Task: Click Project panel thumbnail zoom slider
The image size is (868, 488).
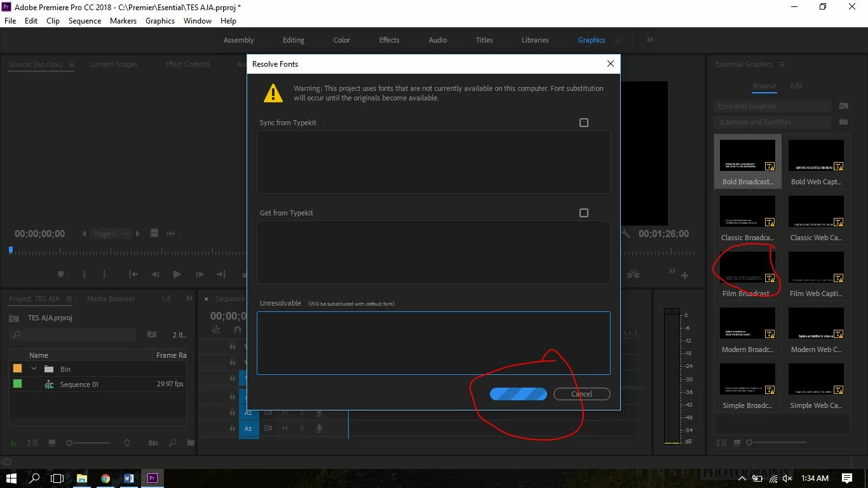Action: (x=88, y=443)
